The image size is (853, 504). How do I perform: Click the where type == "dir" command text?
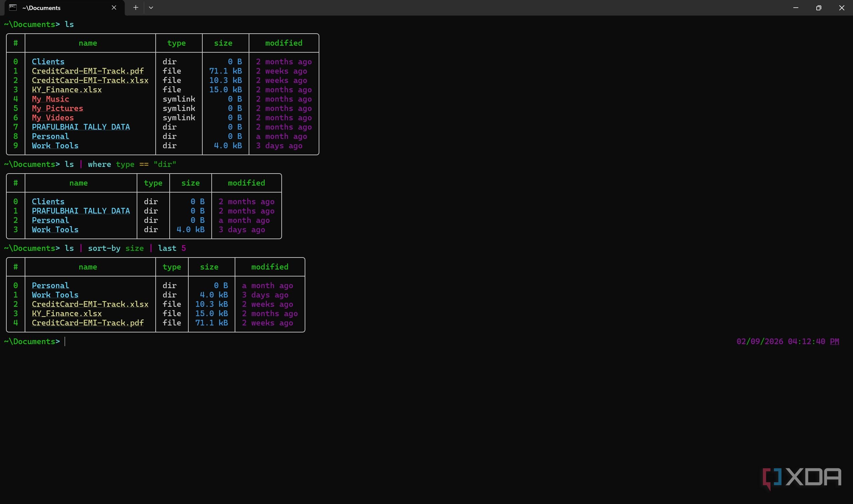coord(132,164)
